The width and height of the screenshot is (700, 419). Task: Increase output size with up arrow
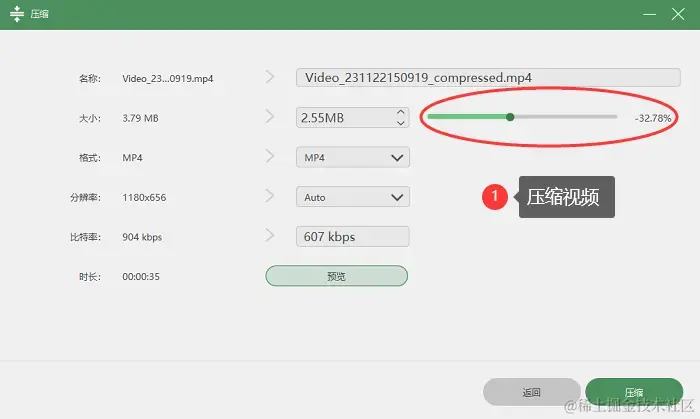point(400,112)
